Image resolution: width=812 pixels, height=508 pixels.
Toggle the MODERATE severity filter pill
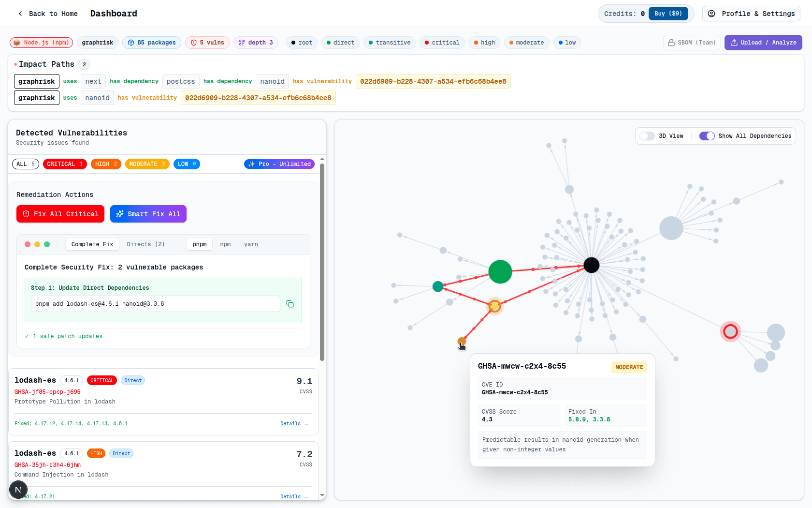[x=147, y=164]
